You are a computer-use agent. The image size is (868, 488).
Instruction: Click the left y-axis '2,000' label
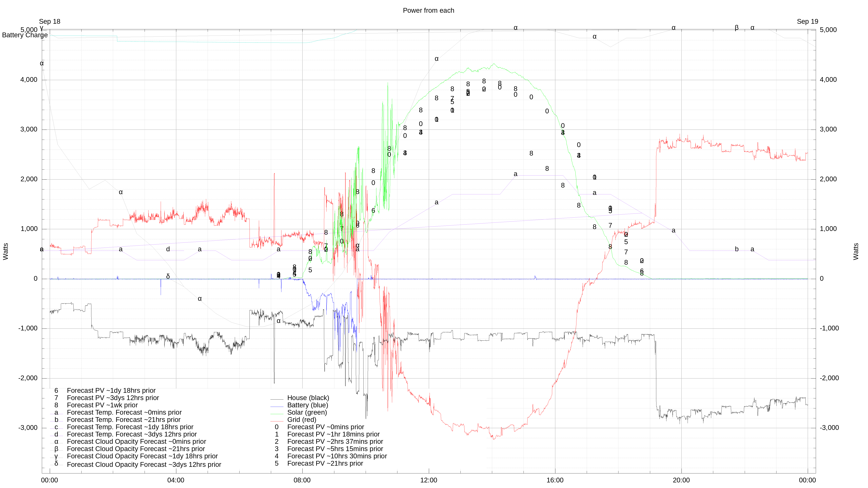29,179
